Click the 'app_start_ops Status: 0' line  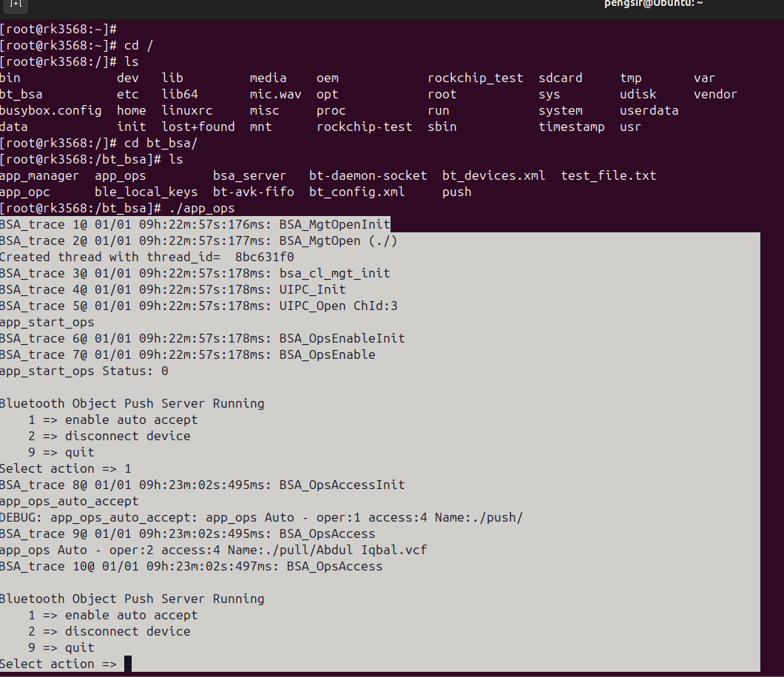(x=84, y=371)
